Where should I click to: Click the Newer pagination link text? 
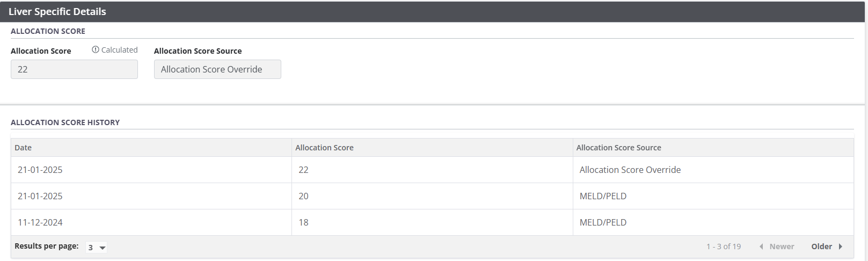782,247
